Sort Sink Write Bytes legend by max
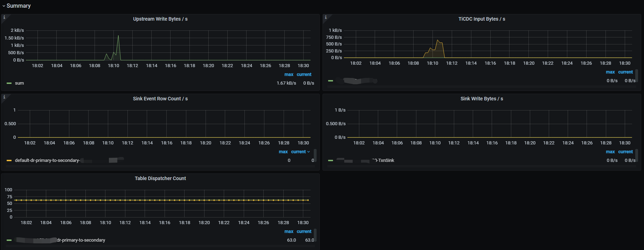The height and width of the screenshot is (250, 644). (610, 152)
